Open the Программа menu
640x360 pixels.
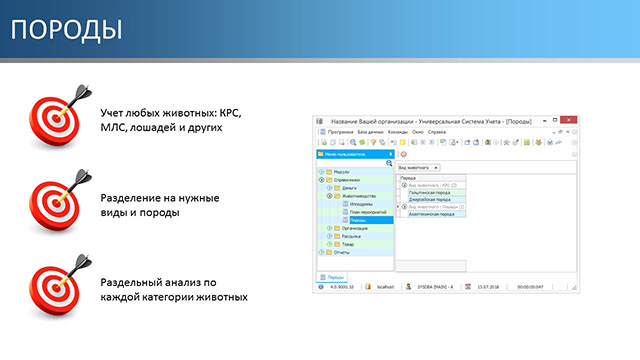[340, 132]
